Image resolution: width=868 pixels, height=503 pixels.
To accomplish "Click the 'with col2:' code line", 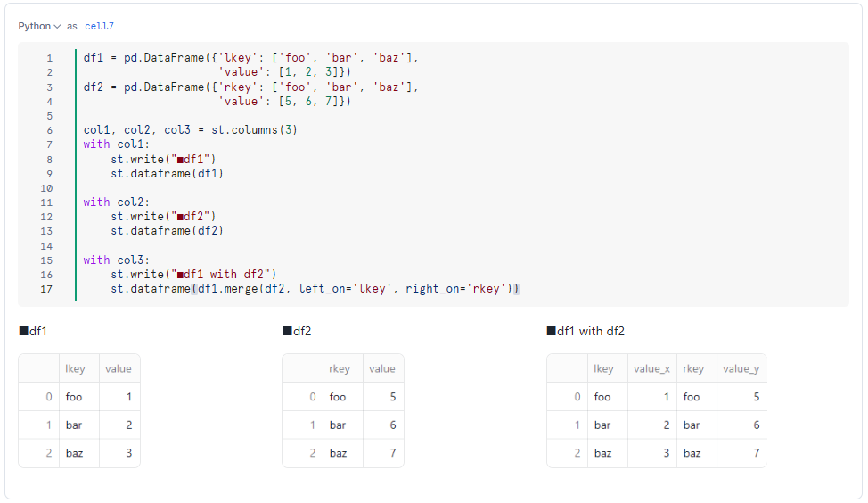I will pos(116,202).
